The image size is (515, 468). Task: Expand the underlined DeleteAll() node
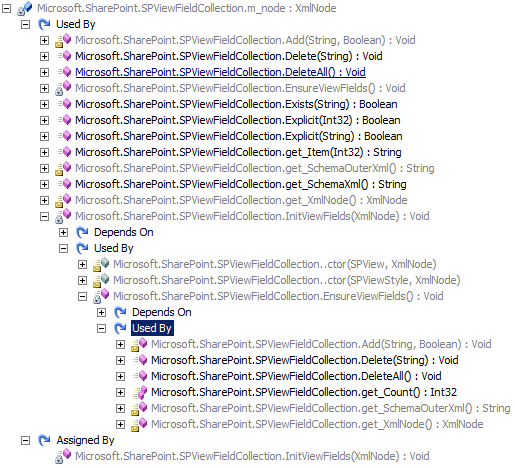click(x=44, y=72)
